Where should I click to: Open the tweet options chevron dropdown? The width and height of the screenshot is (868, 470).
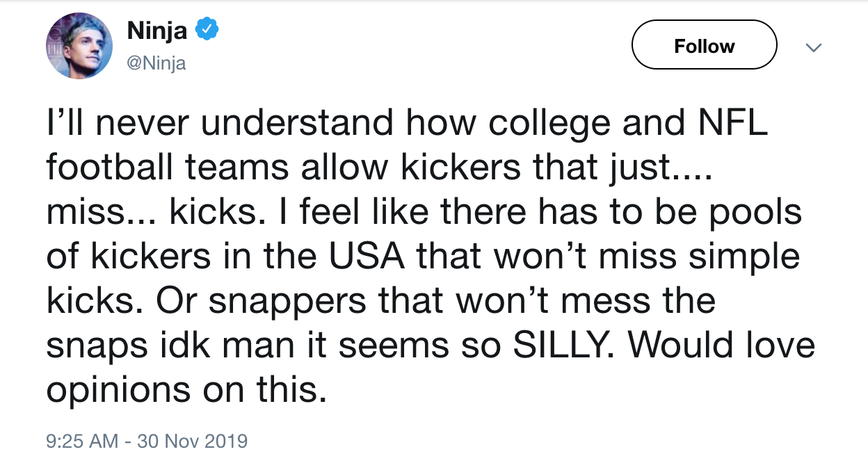click(x=812, y=47)
